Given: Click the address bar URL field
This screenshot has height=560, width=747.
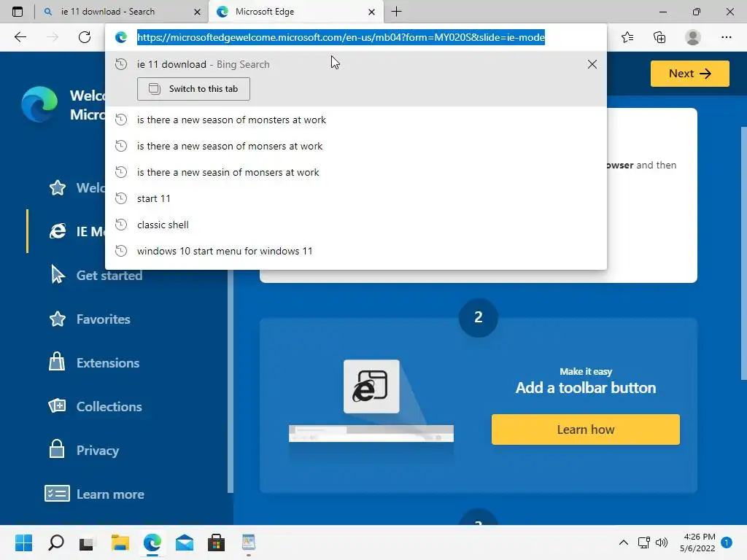Looking at the screenshot, I should tap(341, 37).
